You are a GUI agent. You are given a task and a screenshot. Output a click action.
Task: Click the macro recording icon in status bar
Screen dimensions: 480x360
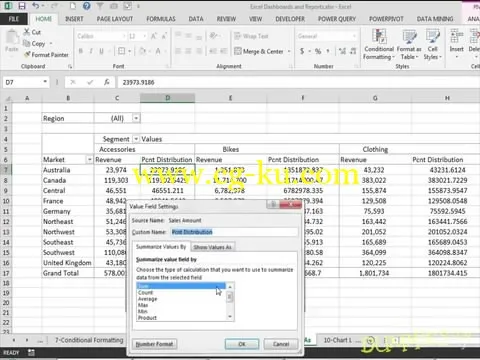pyautogui.click(x=31, y=352)
